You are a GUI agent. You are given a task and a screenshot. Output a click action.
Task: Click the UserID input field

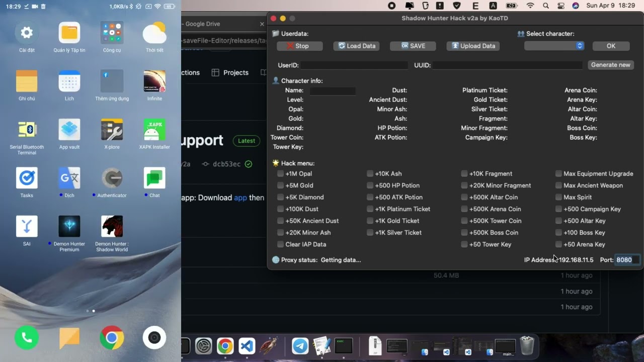pos(355,65)
